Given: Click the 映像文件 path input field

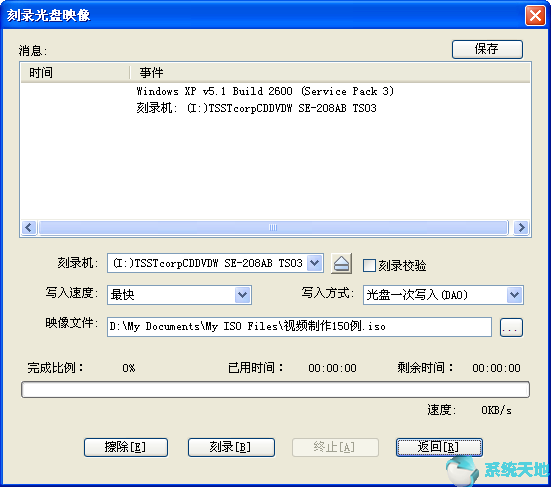Looking at the screenshot, I should pyautogui.click(x=299, y=327).
